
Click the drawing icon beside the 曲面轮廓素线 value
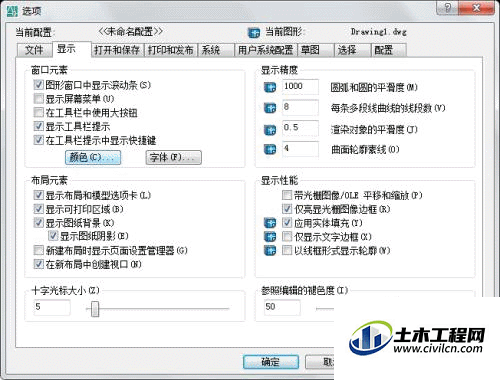pos(270,149)
